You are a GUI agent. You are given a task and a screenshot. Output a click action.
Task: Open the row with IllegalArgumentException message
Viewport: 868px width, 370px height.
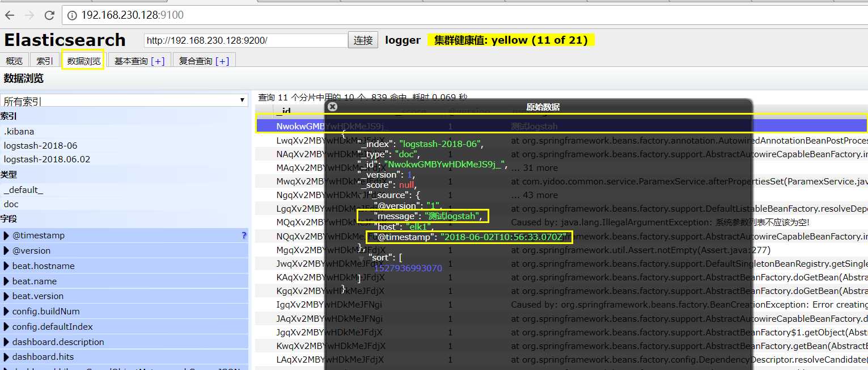[562, 222]
